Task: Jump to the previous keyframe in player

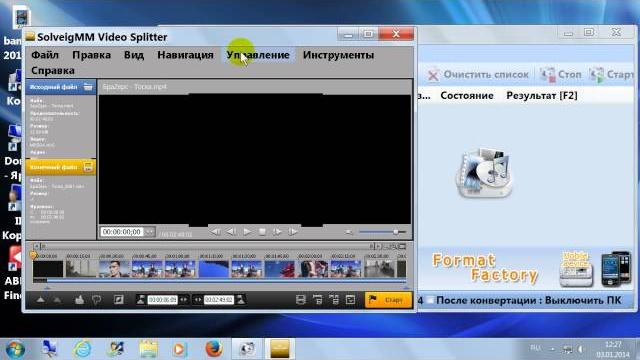Action: [215, 231]
